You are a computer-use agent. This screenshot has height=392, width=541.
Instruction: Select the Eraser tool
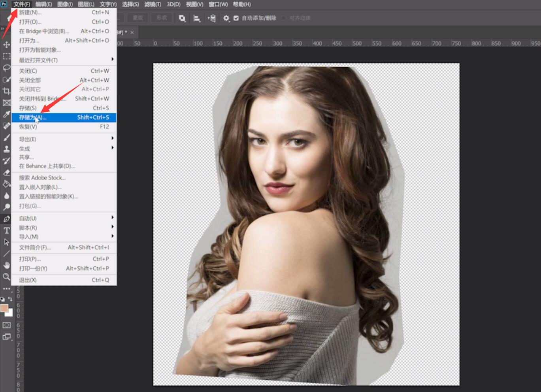tap(6, 172)
